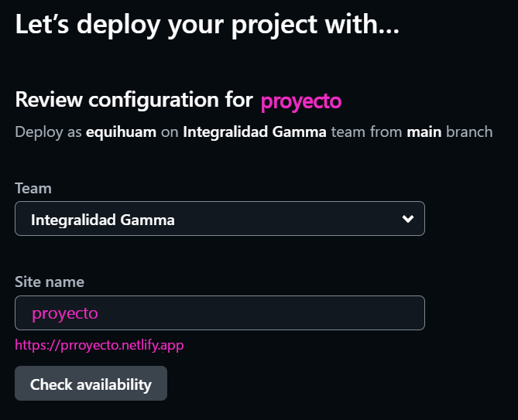Open the Team dropdown
Screen dimensions: 518x420
coord(219,219)
